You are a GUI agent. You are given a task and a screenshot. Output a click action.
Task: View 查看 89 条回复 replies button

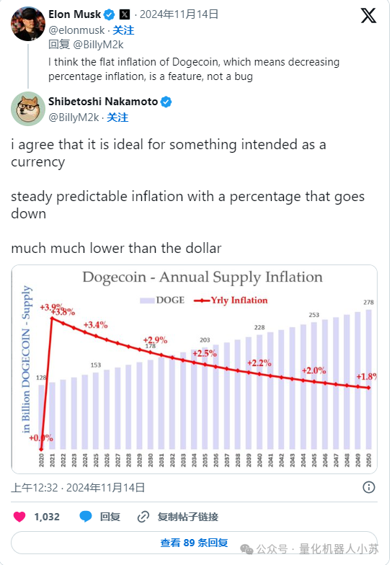tap(195, 543)
